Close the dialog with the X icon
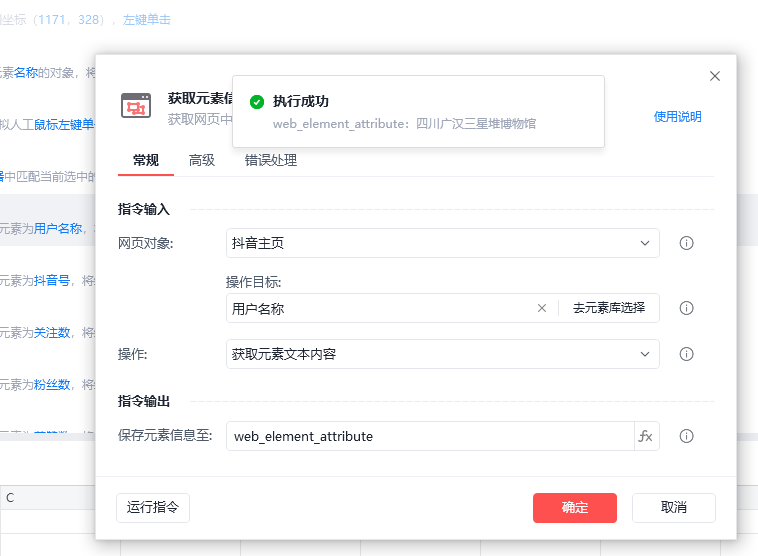The width and height of the screenshot is (758, 556). 714,76
